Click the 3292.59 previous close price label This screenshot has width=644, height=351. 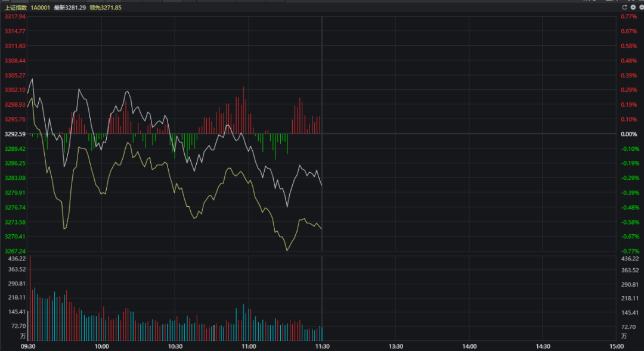point(15,134)
